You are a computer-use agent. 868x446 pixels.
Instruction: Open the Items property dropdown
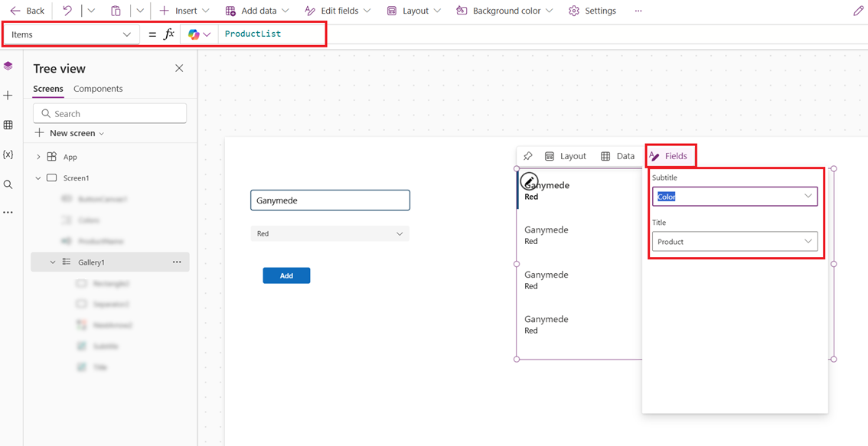tap(71, 34)
